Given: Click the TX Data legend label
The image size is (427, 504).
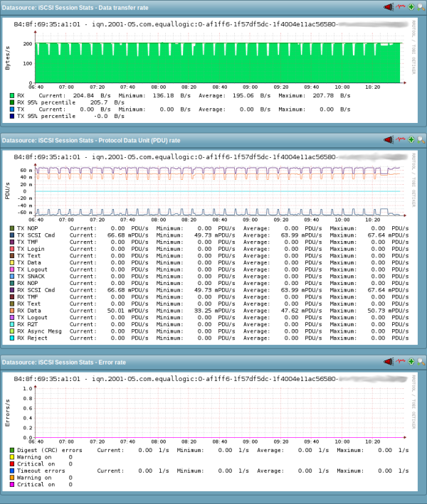Looking at the screenshot, I should tap(29, 262).
